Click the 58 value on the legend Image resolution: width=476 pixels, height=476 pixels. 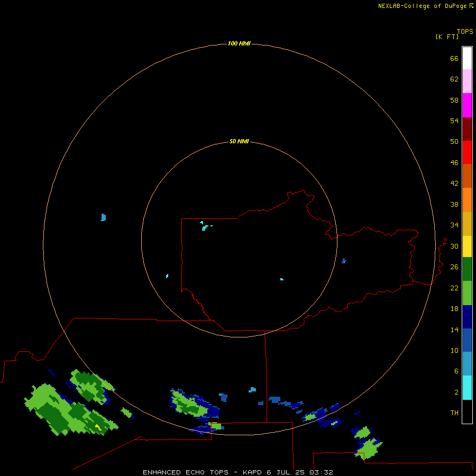(x=454, y=100)
